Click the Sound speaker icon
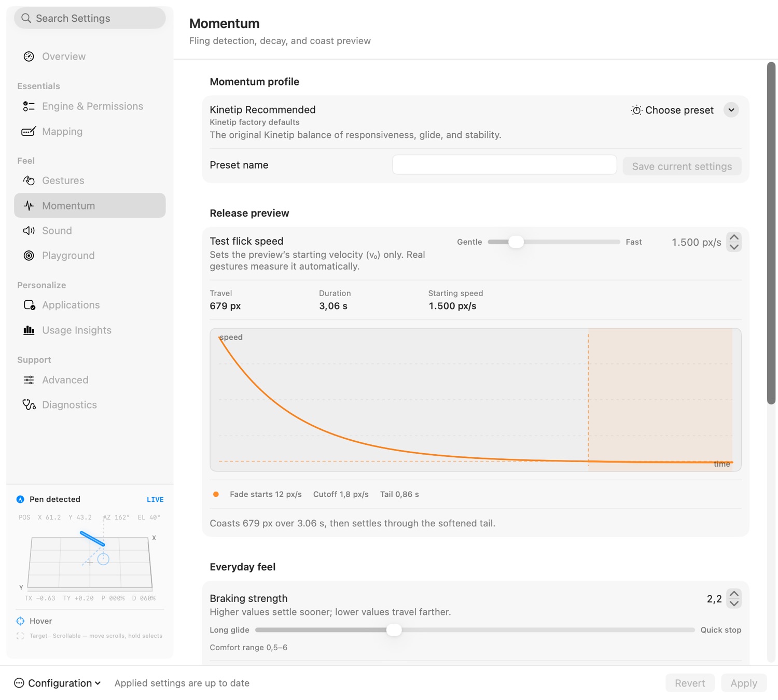 click(29, 231)
